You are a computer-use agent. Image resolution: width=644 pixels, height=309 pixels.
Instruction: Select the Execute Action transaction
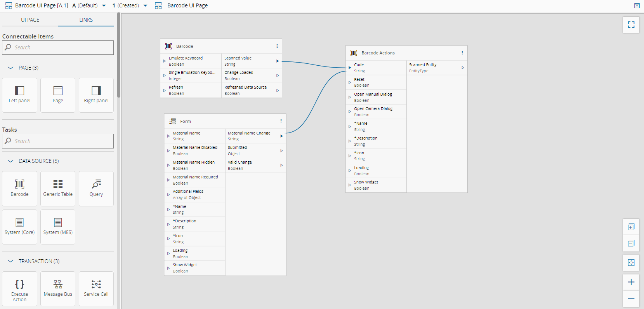point(19,288)
